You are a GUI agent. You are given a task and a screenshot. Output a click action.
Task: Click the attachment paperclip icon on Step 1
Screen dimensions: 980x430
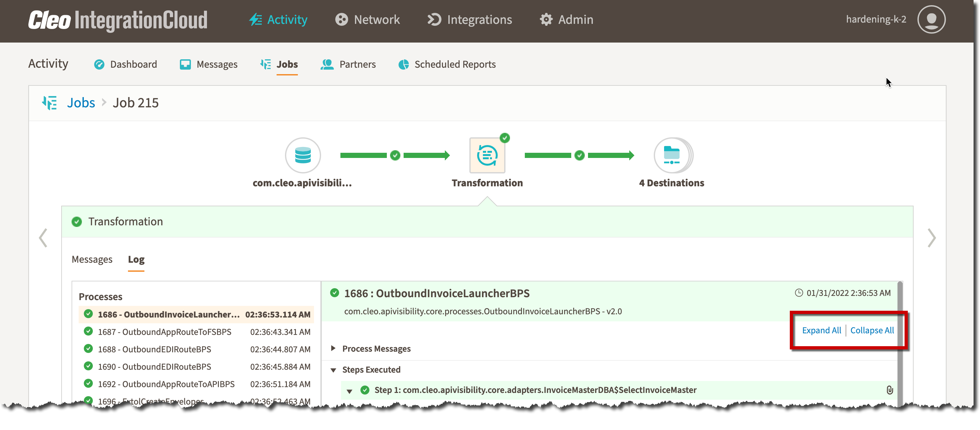click(x=889, y=390)
